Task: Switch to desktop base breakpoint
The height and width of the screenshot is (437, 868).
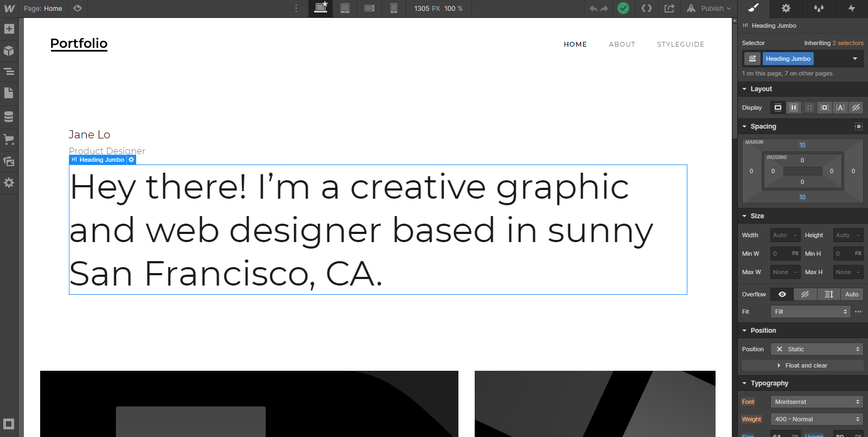Action: pyautogui.click(x=321, y=8)
